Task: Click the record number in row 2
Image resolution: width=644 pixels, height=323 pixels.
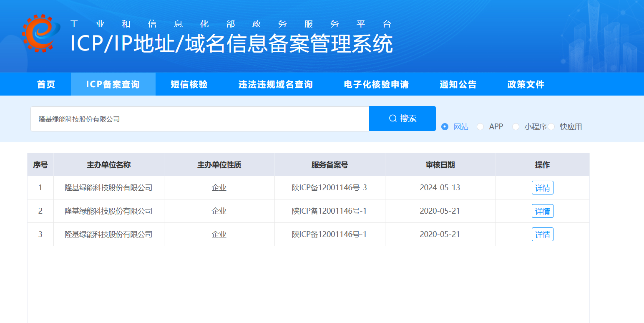Action: (330, 211)
